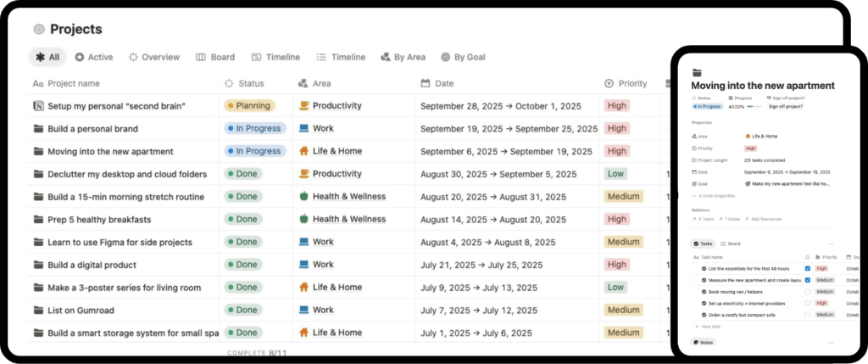
Task: Click the Priority column header icon
Action: [x=609, y=84]
